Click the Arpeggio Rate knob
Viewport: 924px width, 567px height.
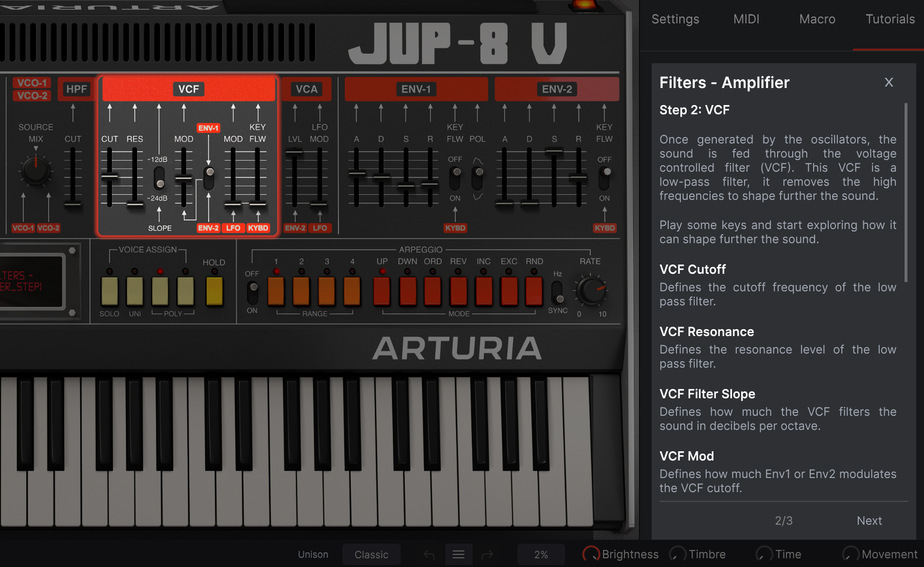590,290
